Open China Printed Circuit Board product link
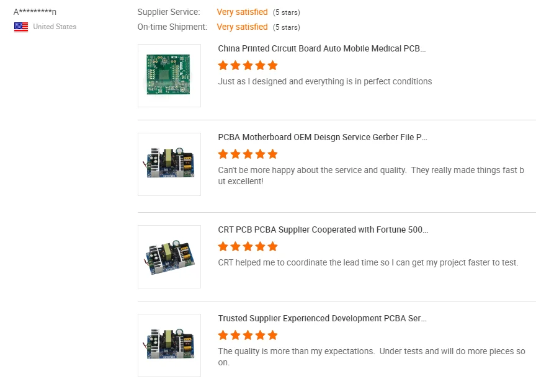The width and height of the screenshot is (536, 392). coord(322,48)
